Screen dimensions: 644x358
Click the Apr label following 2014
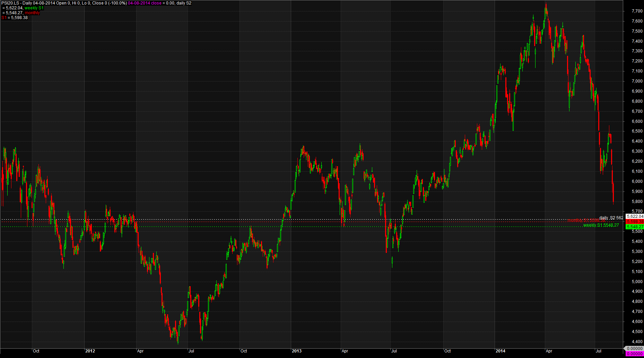point(549,351)
